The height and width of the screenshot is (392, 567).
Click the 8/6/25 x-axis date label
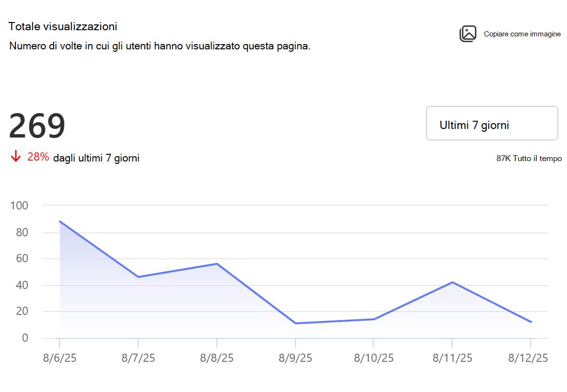(x=59, y=358)
